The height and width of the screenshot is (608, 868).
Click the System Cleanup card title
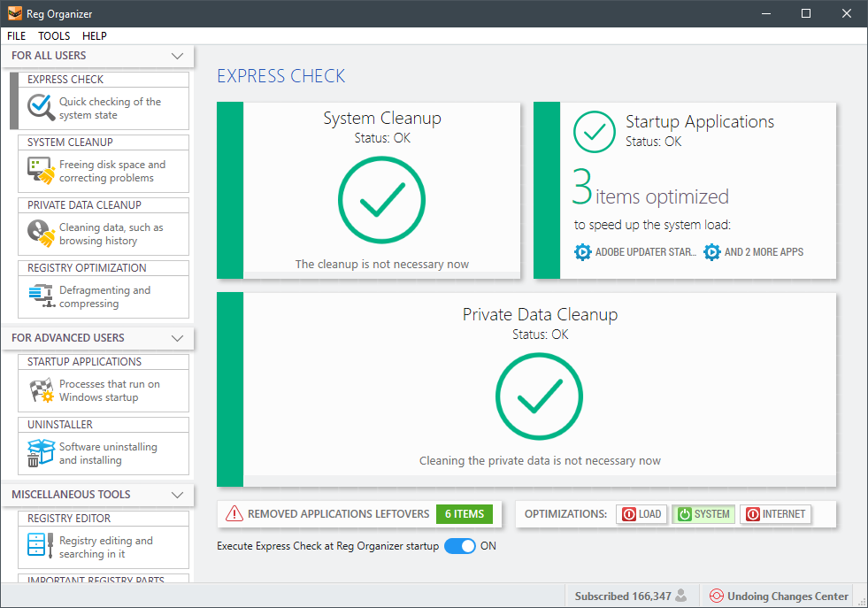(382, 118)
